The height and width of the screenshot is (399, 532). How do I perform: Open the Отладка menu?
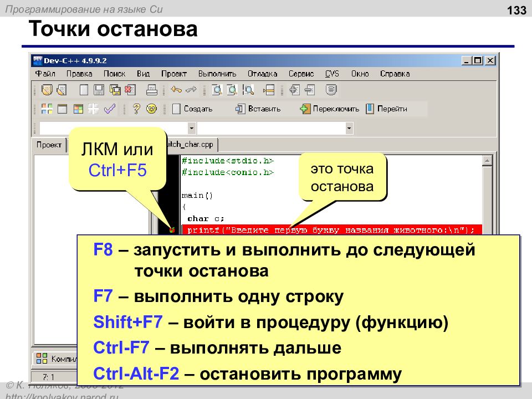(x=262, y=74)
